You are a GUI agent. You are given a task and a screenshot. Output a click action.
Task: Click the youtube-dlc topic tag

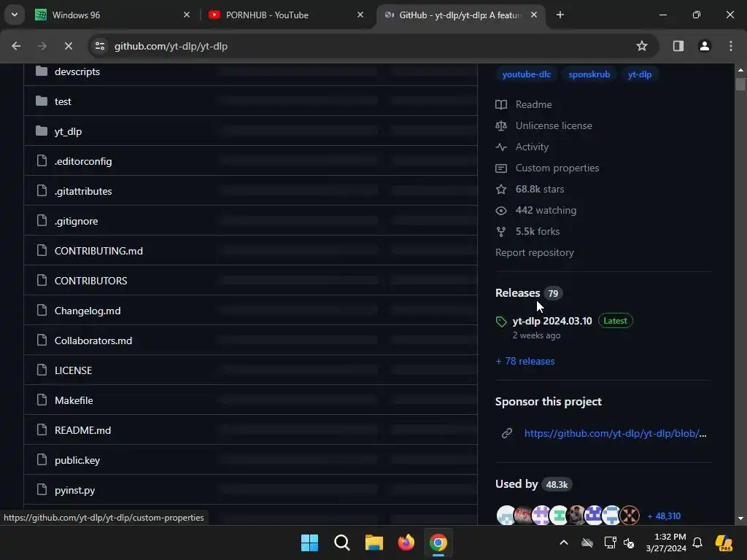tap(527, 74)
